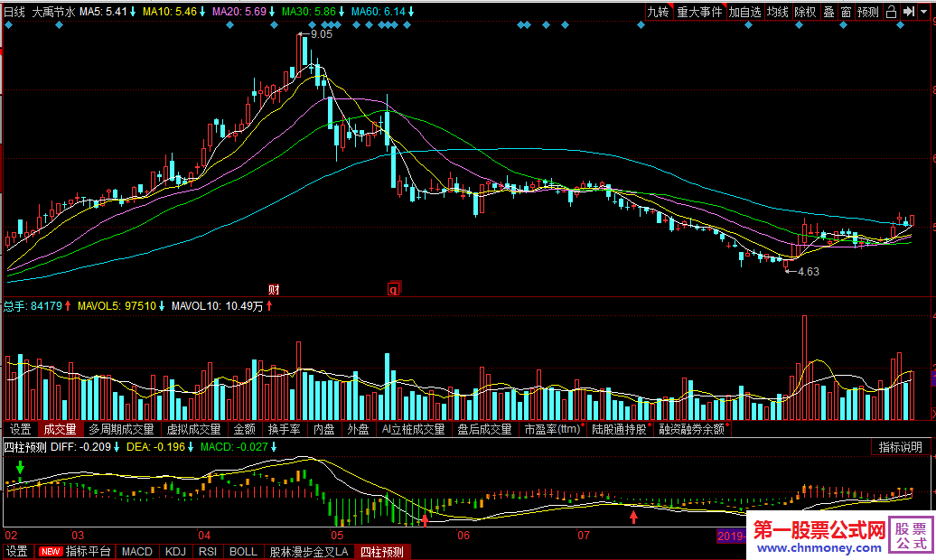Select the 市盈率(ttm) tab
This screenshot has width=936, height=560.
tap(553, 429)
